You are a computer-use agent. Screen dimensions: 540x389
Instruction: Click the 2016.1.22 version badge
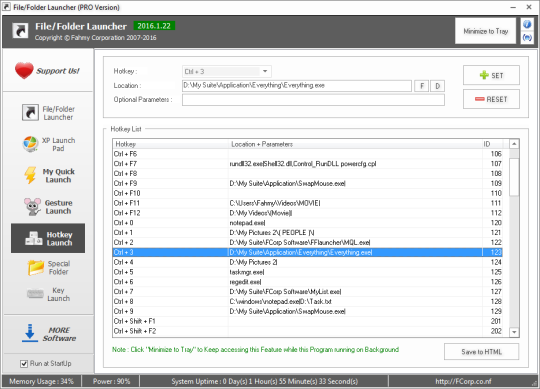coord(154,26)
